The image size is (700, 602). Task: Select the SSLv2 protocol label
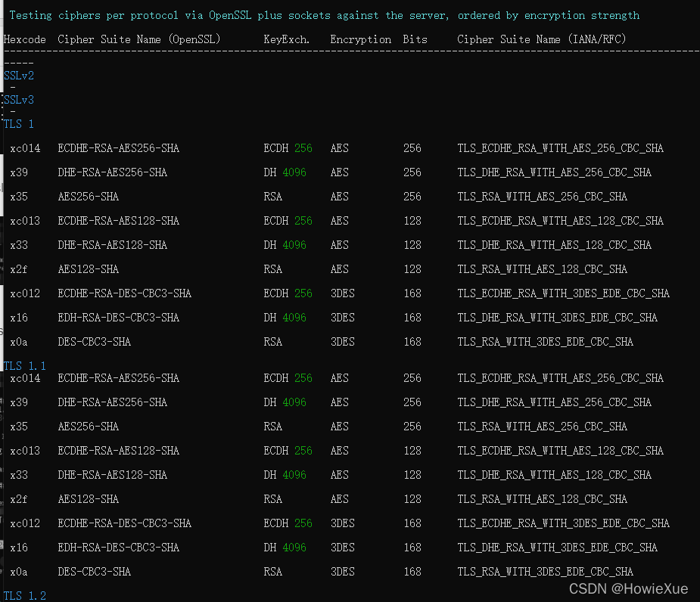coord(19,76)
